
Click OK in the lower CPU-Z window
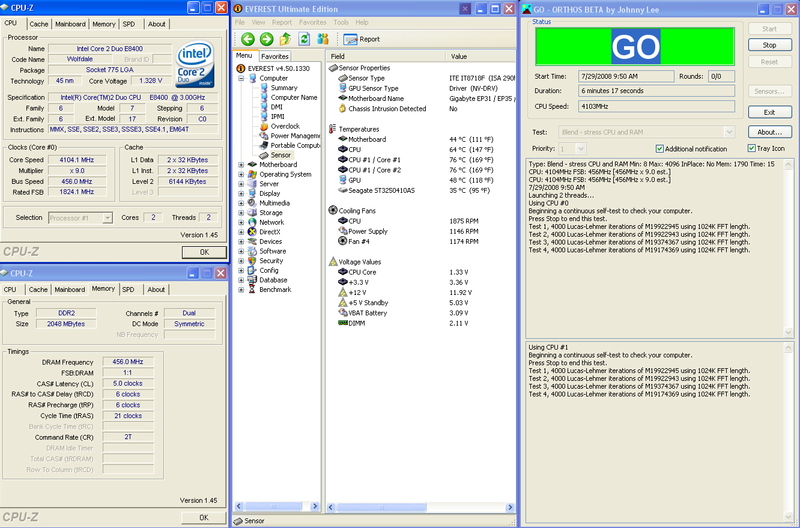[204, 517]
